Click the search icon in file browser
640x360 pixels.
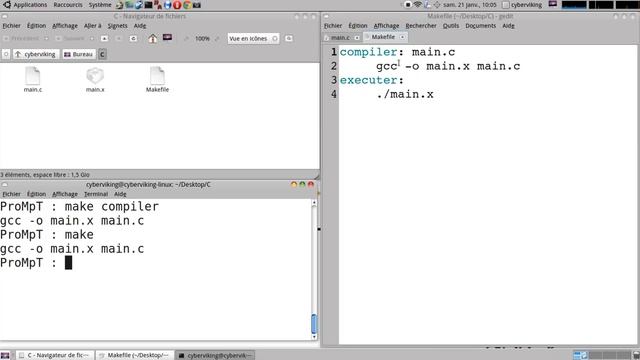[289, 38]
